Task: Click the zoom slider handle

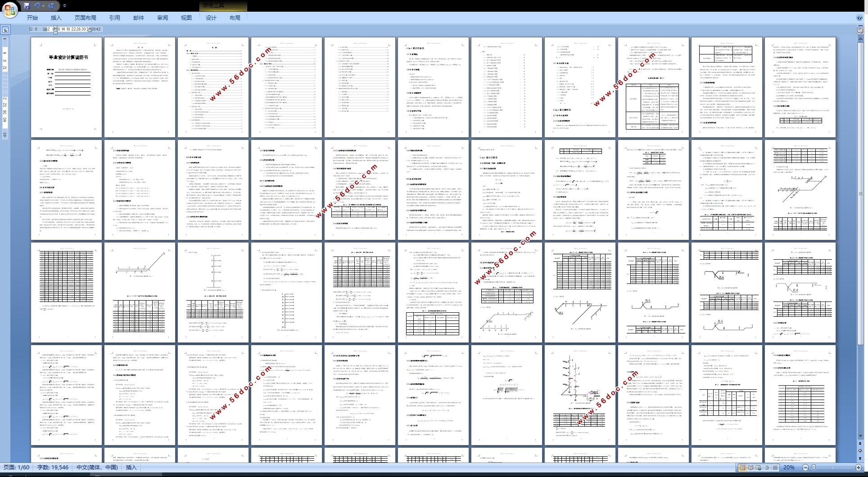Action: (814, 468)
